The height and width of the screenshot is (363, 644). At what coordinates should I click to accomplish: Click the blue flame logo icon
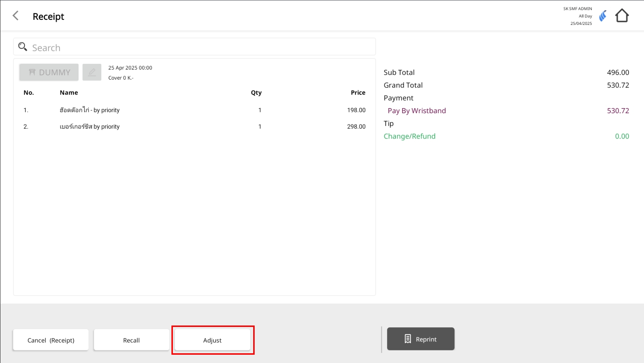(603, 16)
